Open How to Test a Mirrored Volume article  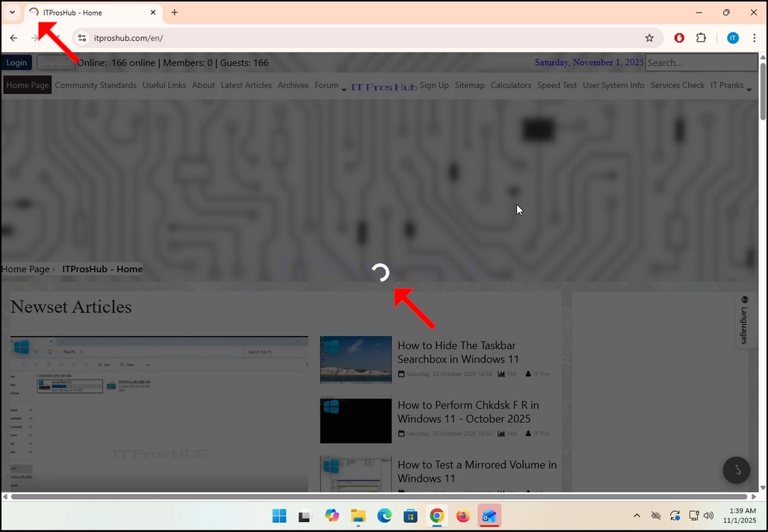[x=477, y=471]
